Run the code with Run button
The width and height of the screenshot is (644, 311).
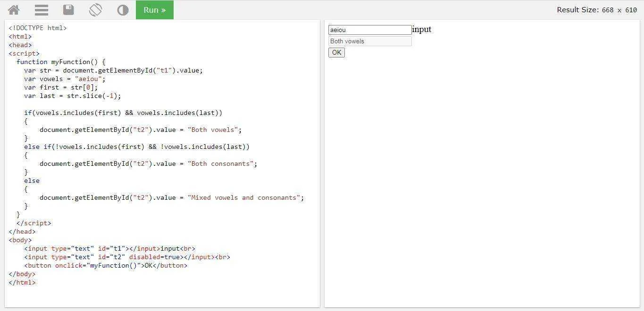155,10
